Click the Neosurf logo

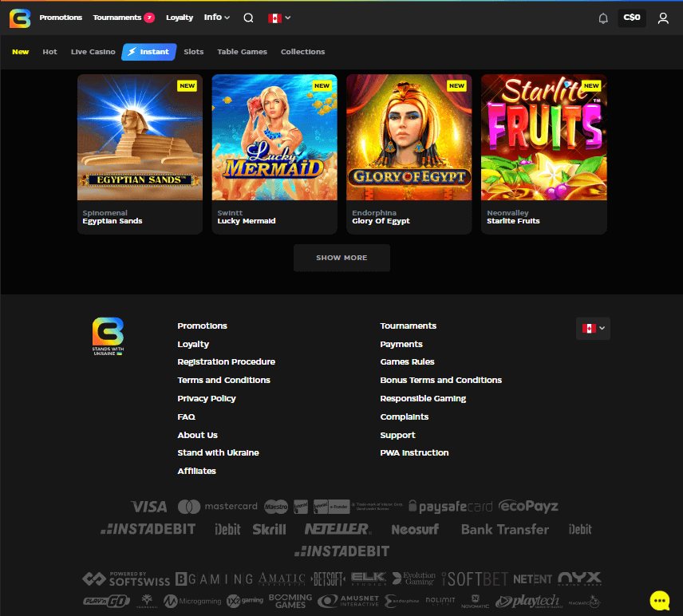pyautogui.click(x=415, y=529)
